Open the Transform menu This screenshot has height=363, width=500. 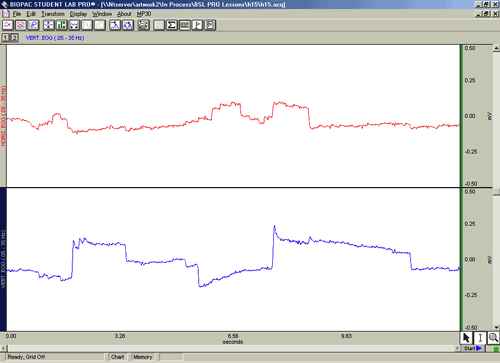pos(53,14)
